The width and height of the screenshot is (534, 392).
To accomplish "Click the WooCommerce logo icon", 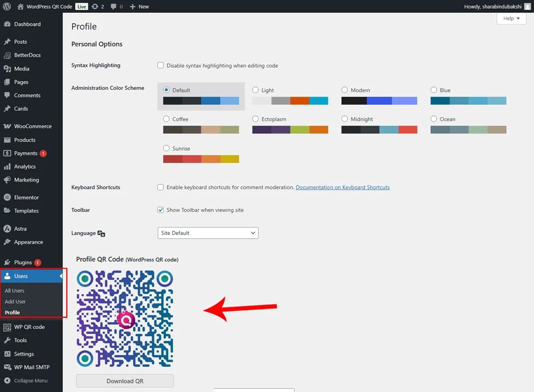I will tap(7, 127).
